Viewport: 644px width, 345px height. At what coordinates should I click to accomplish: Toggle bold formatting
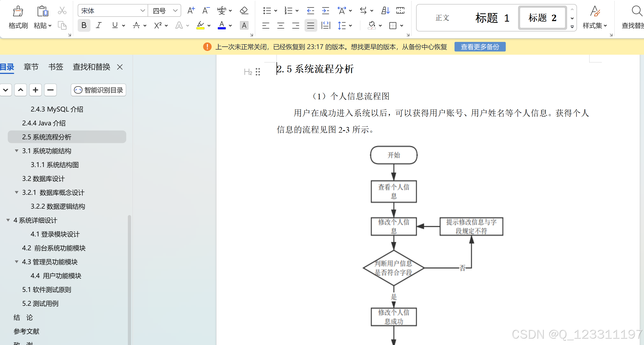pyautogui.click(x=84, y=25)
